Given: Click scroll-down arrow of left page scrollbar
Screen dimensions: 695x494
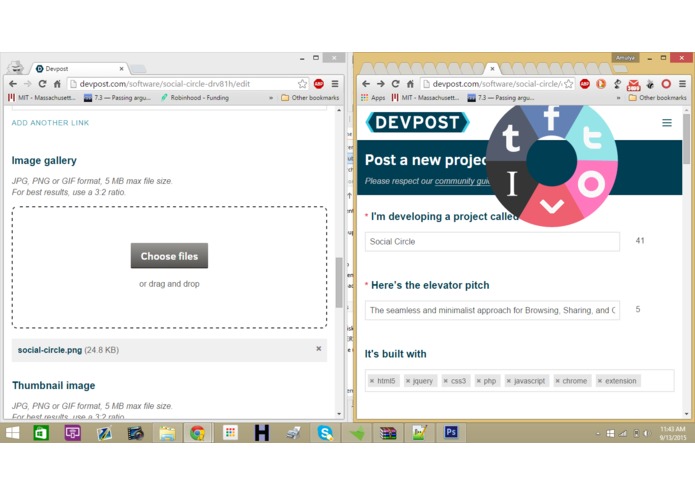Looking at the screenshot, I should tap(339, 414).
